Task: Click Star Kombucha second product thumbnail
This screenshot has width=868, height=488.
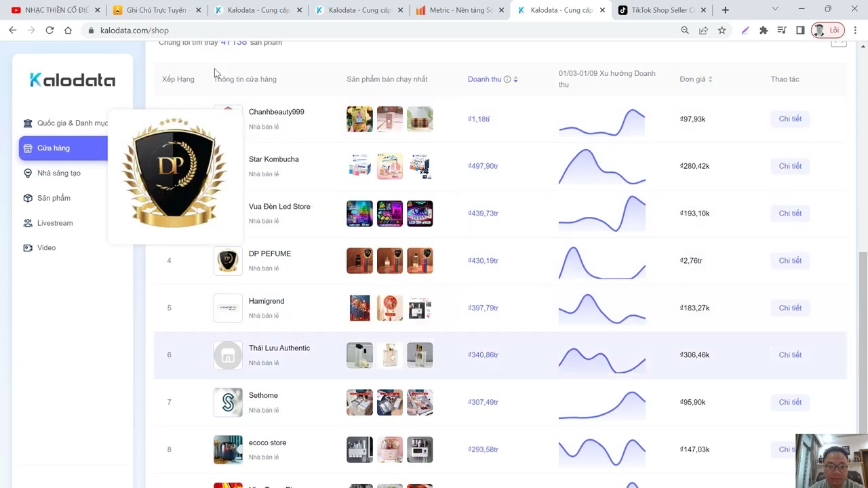Action: coord(390,166)
